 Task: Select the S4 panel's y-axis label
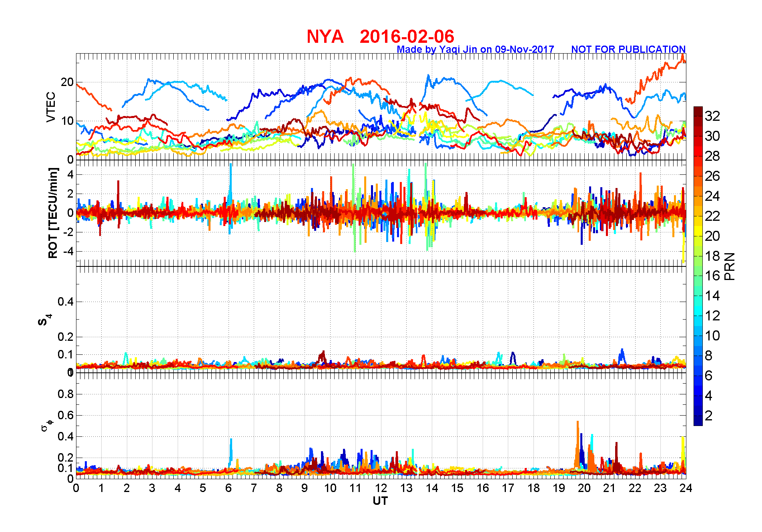tap(44, 320)
